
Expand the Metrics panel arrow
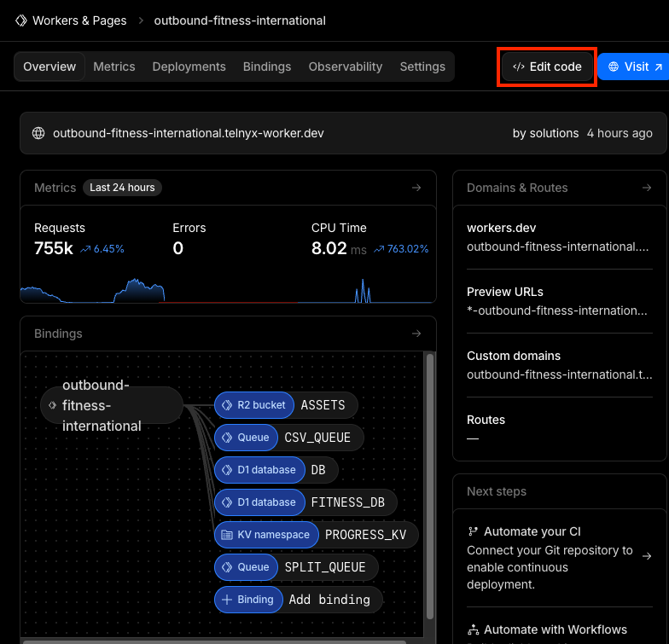pyautogui.click(x=416, y=188)
